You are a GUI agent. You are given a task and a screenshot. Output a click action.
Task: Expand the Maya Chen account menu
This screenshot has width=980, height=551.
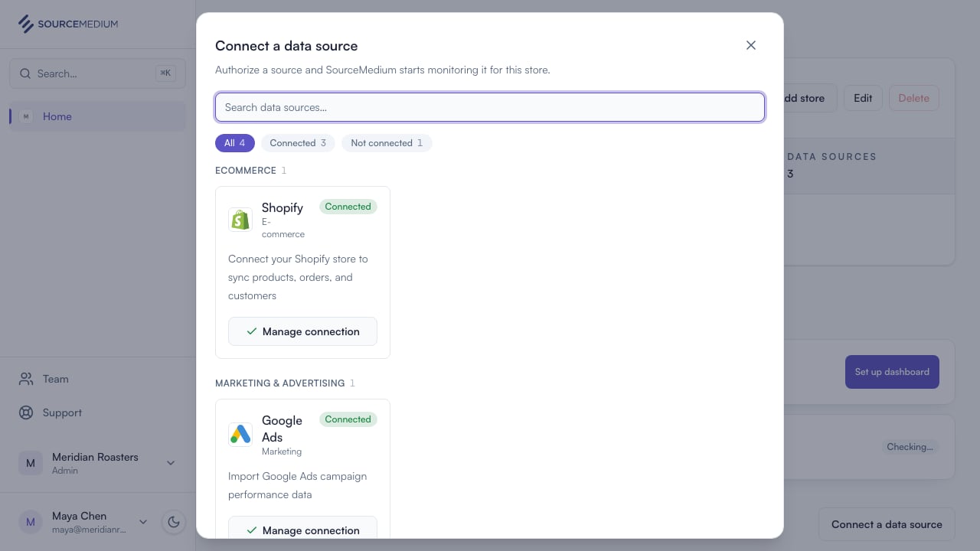pos(83,522)
